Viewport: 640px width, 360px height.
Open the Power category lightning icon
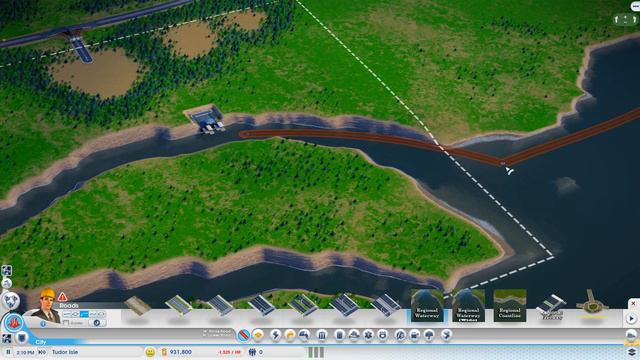pos(276,335)
